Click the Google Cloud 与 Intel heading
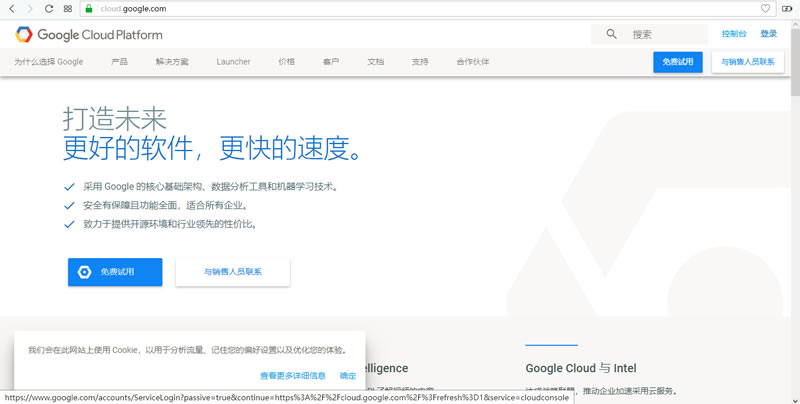This screenshot has width=800, height=404. (x=581, y=368)
